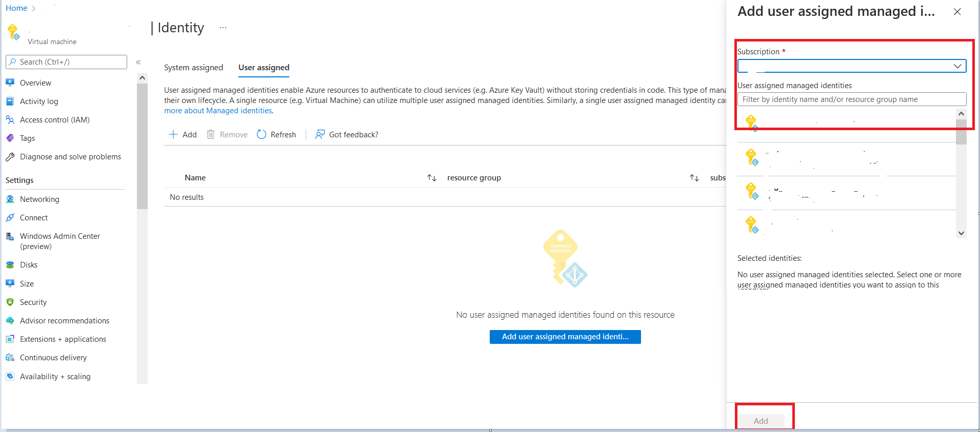This screenshot has width=980, height=432.
Task: Open Availability + scaling item
Action: [55, 377]
